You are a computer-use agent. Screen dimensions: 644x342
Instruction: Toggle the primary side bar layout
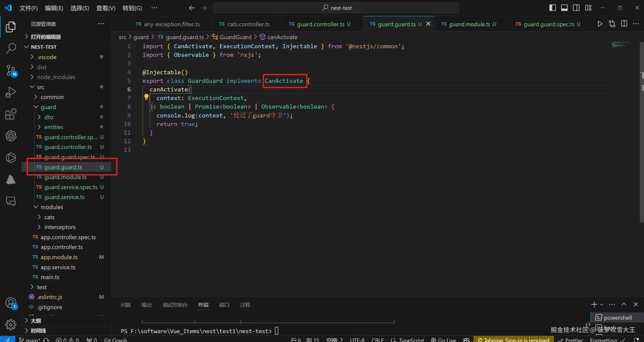click(x=552, y=8)
